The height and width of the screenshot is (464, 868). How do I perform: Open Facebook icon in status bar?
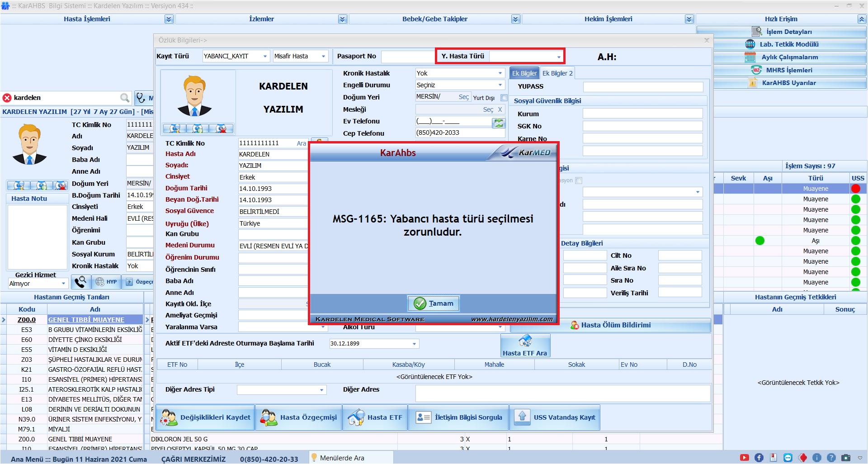point(759,458)
